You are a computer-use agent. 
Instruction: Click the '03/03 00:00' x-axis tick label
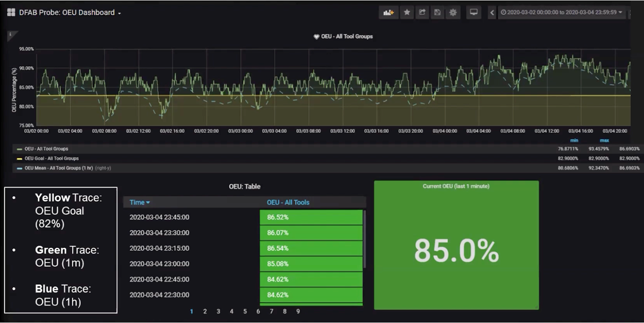click(x=241, y=131)
